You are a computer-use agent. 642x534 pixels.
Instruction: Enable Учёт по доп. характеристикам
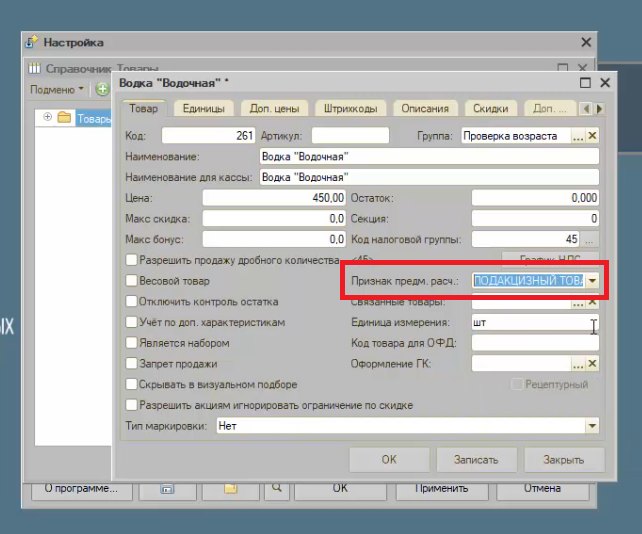(x=131, y=322)
